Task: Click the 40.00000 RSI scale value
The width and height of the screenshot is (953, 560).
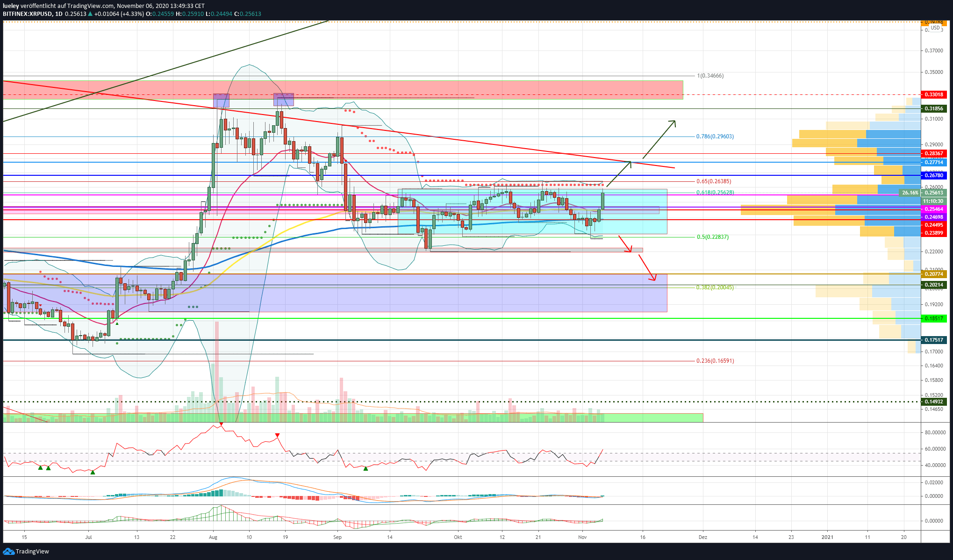Action: (935, 465)
